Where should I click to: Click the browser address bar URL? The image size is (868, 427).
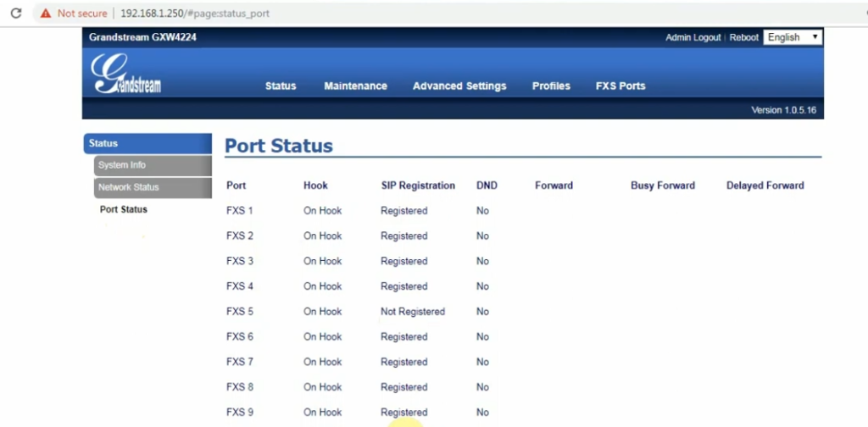(195, 13)
